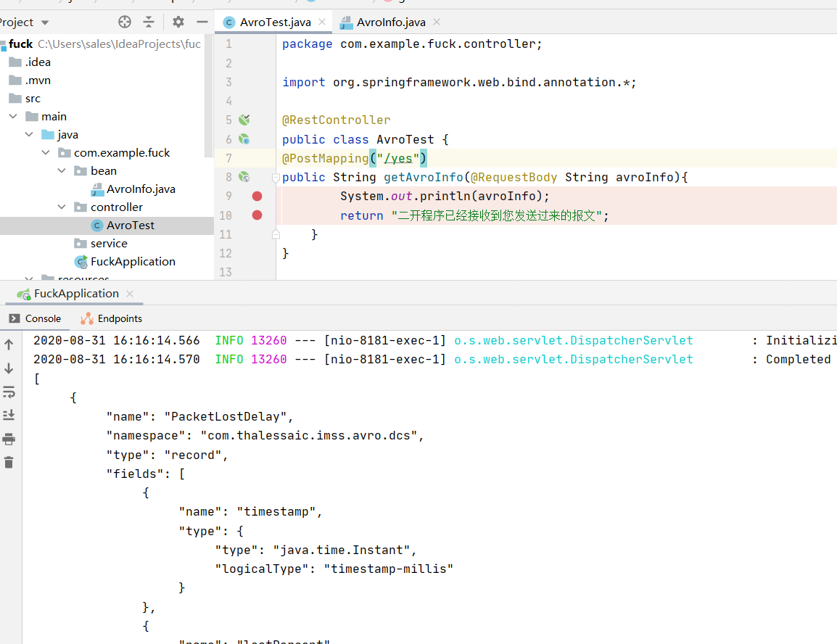Select fuck project root
Image resolution: width=837 pixels, height=644 pixels.
coord(21,44)
